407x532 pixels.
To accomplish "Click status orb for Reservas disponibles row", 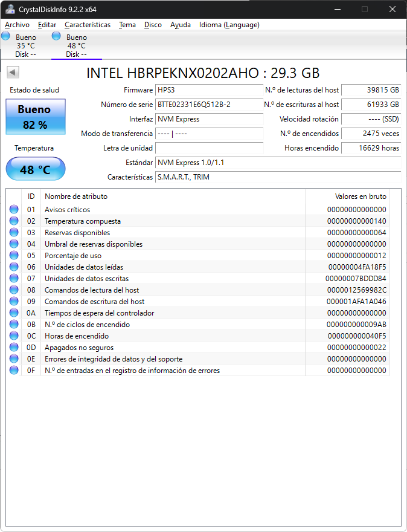I will coord(14,232).
